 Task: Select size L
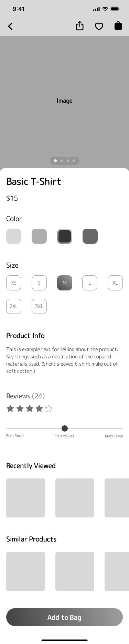click(x=90, y=283)
